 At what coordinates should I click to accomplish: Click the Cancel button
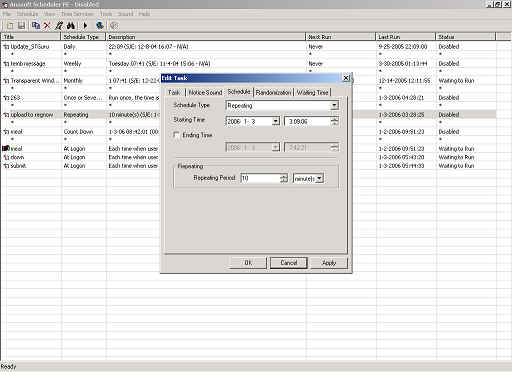coord(289,263)
